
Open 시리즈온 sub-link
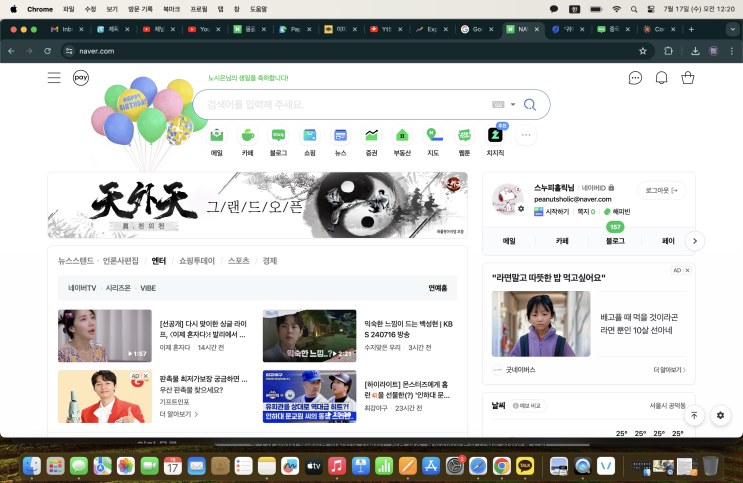[118, 288]
